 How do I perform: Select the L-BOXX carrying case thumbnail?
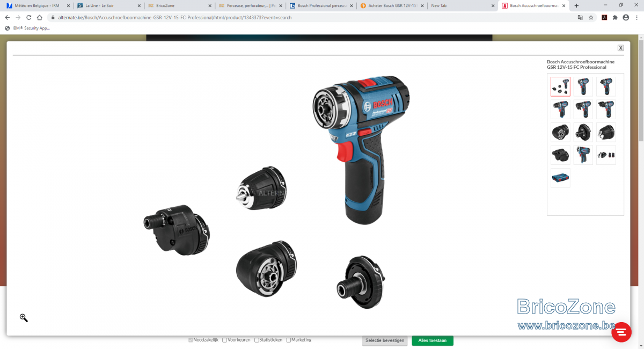click(x=560, y=177)
